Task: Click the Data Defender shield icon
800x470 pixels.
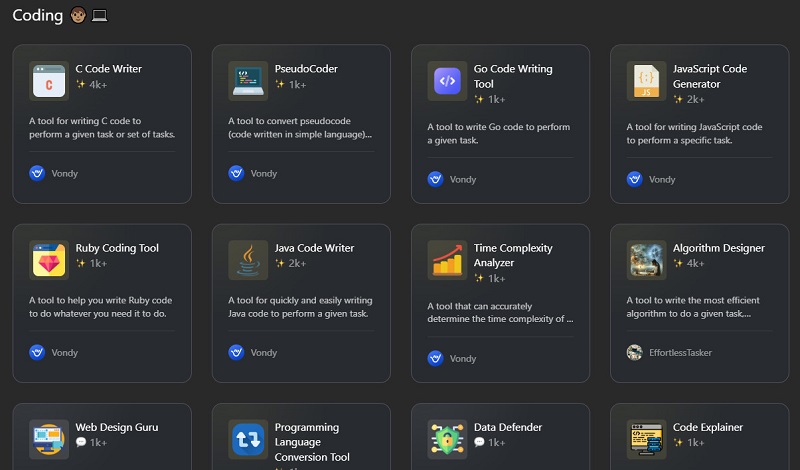Action: pyautogui.click(x=447, y=439)
